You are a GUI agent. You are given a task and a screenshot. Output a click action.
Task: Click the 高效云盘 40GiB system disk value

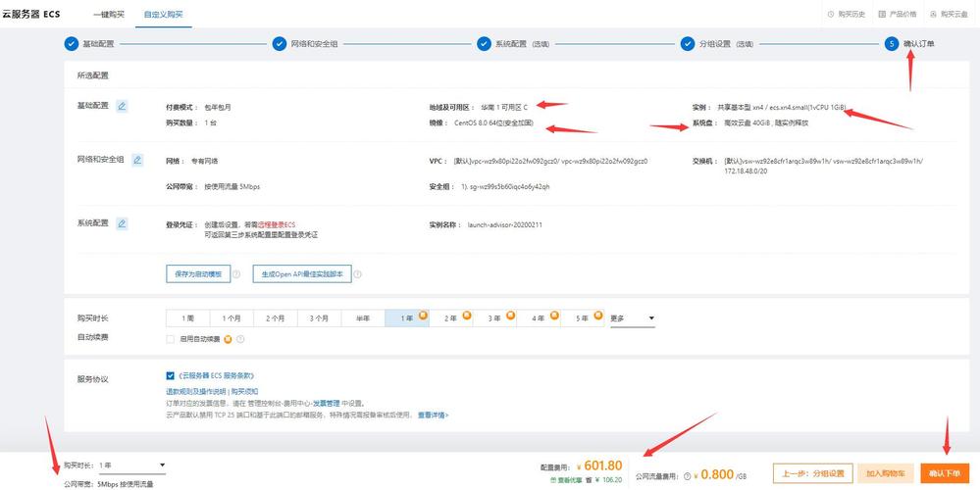(766, 122)
